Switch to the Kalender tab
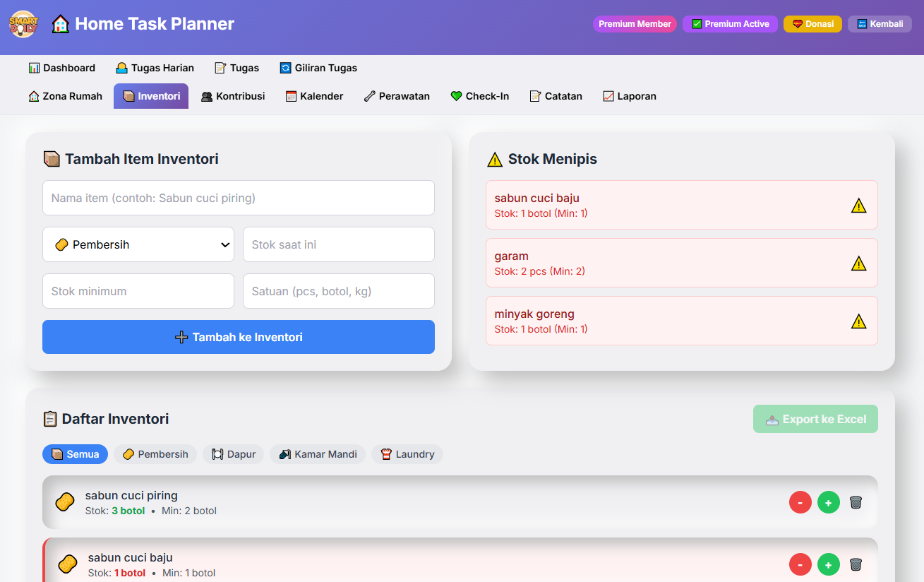924x582 pixels. click(x=314, y=96)
